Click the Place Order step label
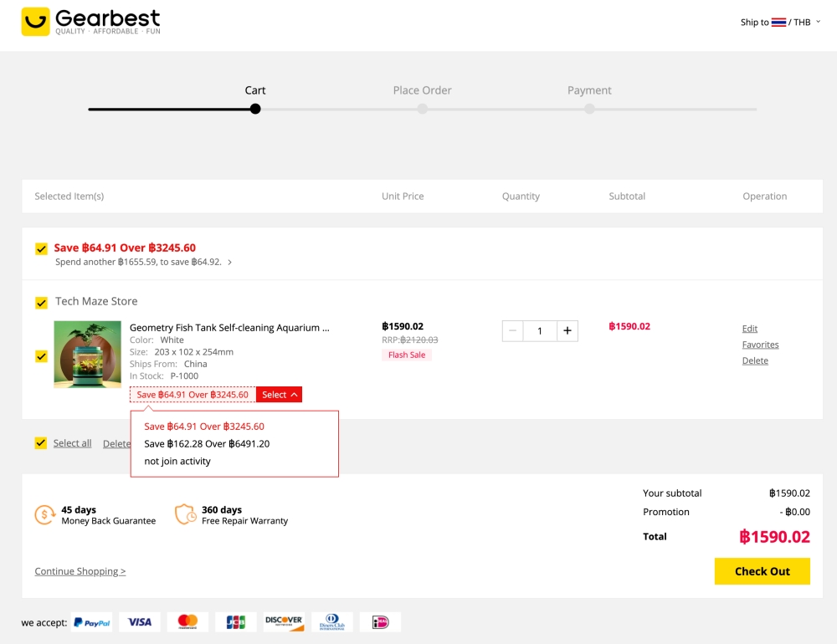837x644 pixels. click(422, 90)
